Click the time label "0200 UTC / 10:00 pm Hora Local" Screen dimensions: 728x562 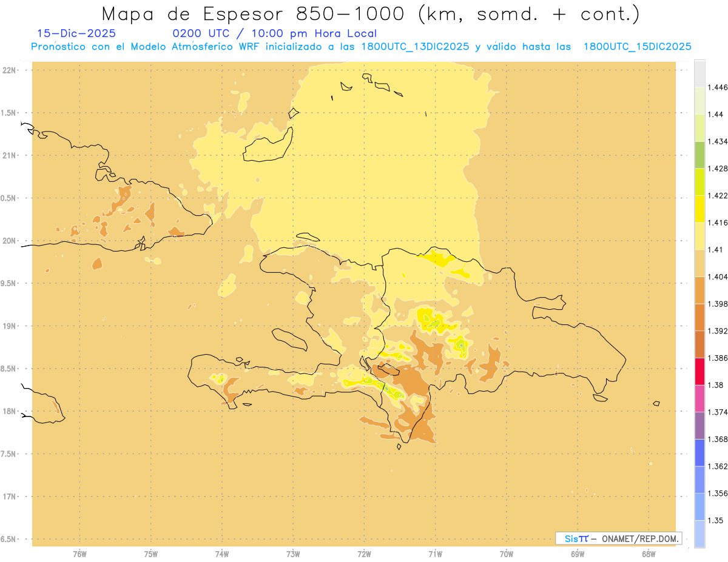pyautogui.click(x=274, y=34)
